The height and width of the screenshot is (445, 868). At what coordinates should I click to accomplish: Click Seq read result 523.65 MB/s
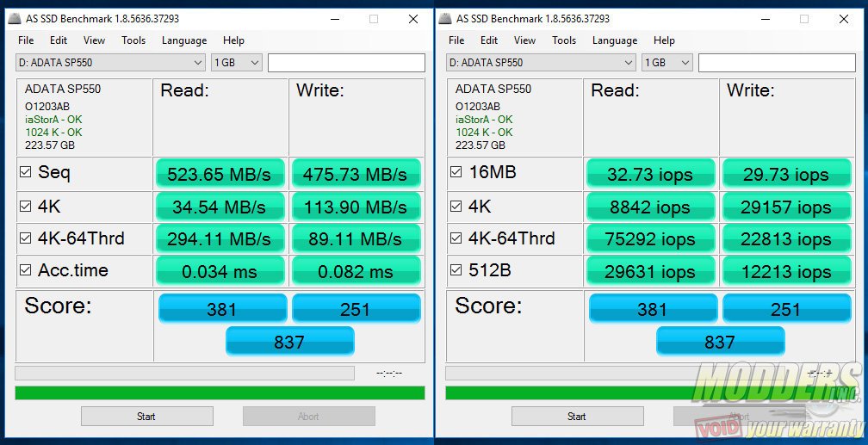[220, 174]
